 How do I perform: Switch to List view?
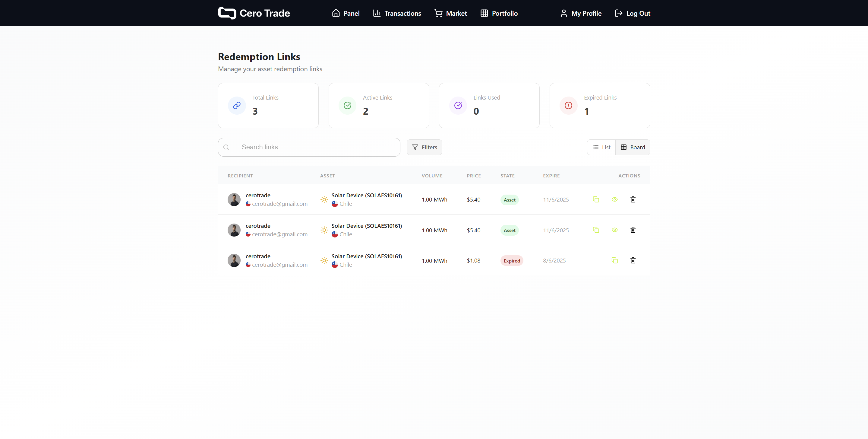coord(601,147)
